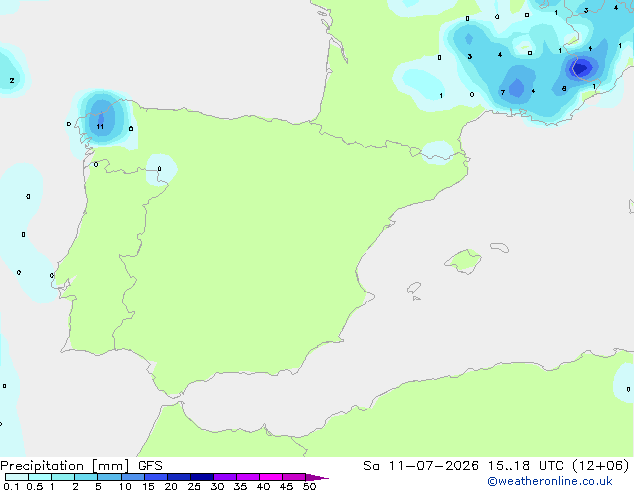Click the 2–5 mm legend color box
The height and width of the screenshot is (490, 634).
point(86,477)
